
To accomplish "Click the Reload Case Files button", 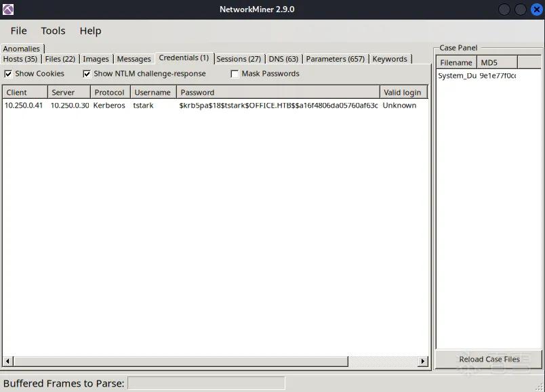I will click(489, 360).
